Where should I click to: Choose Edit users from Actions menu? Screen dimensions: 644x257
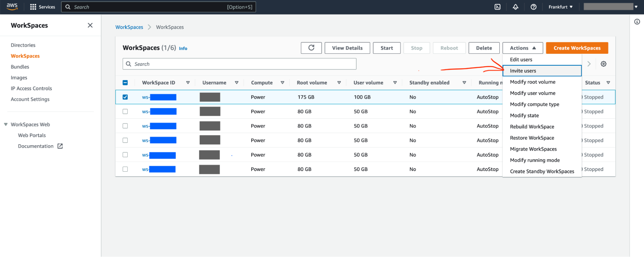[x=542, y=60]
